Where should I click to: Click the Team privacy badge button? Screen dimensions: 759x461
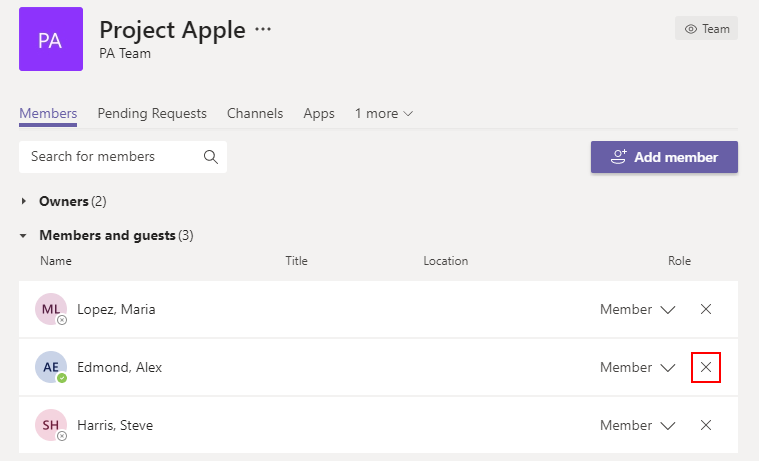pyautogui.click(x=707, y=29)
